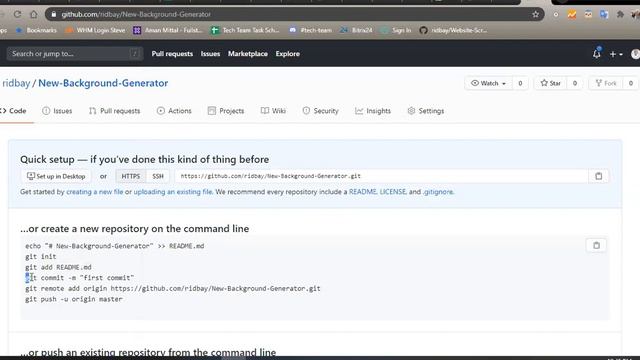Click the git add README.md line
This screenshot has width=640, height=360.
click(58, 267)
